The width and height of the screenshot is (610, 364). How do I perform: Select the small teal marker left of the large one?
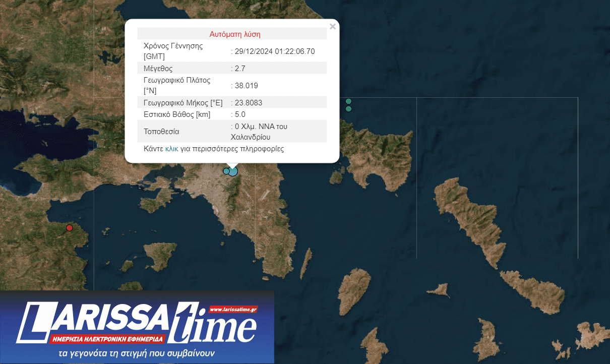(x=226, y=171)
